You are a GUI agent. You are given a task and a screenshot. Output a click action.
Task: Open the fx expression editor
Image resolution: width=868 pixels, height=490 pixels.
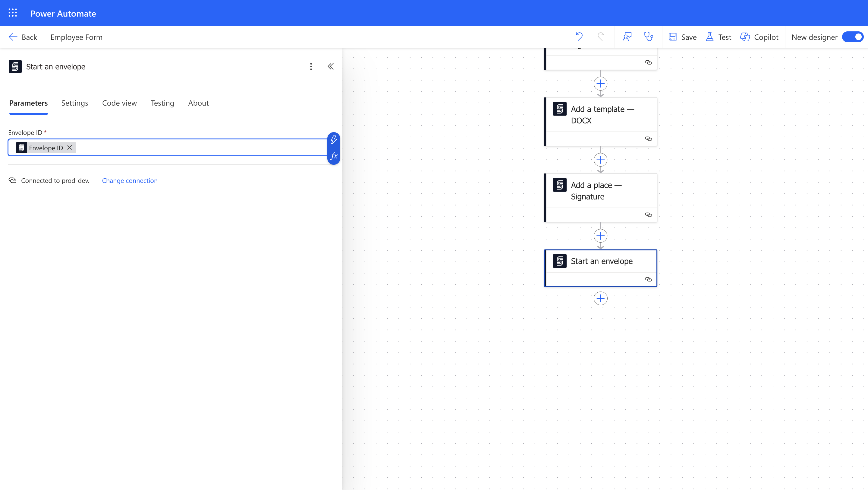(x=334, y=156)
